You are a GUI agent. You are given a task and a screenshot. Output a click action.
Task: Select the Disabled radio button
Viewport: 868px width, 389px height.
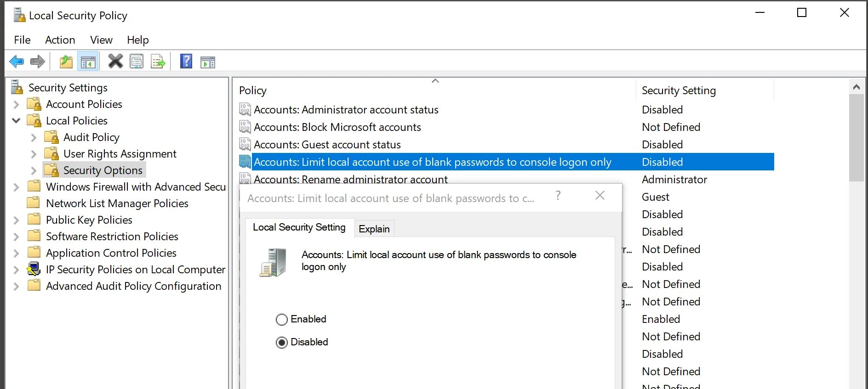[x=282, y=343]
